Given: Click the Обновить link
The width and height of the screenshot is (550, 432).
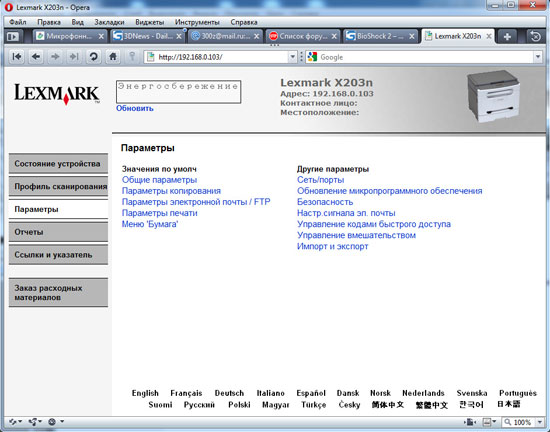Looking at the screenshot, I should (x=135, y=108).
